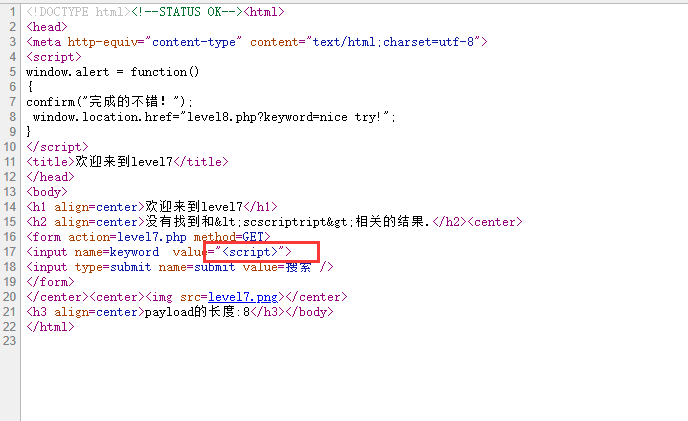Image resolution: width=688 pixels, height=421 pixels.
Task: Click the STATUS OK comment
Action: pyautogui.click(x=187, y=12)
